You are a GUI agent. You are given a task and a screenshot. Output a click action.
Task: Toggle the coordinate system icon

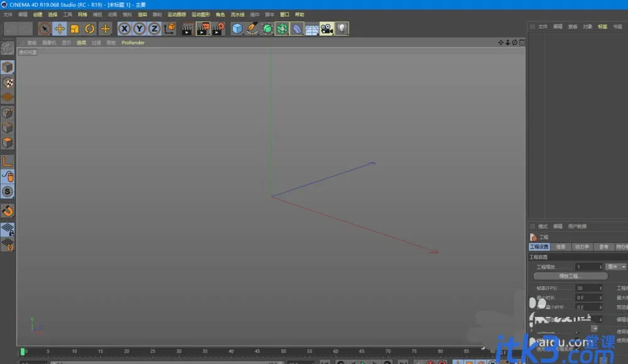(170, 28)
